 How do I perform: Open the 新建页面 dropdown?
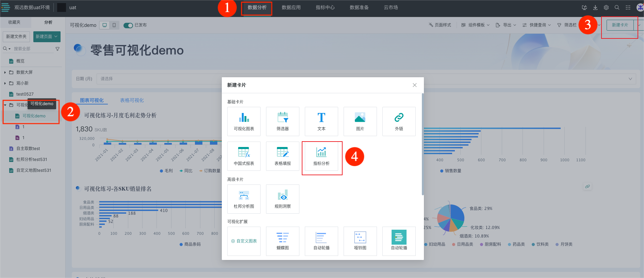(47, 36)
